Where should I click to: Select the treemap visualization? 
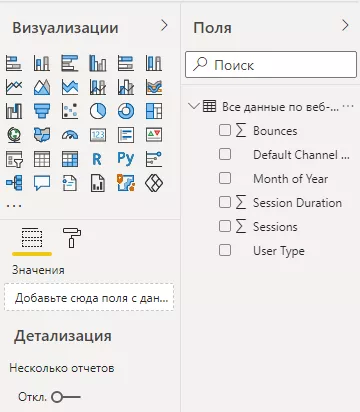coord(154,111)
